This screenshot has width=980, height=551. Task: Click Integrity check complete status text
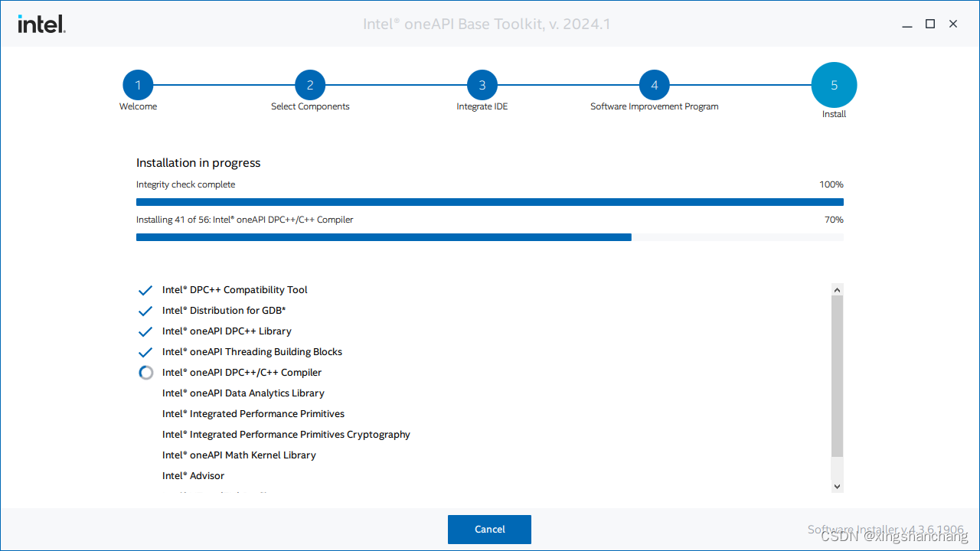tap(186, 184)
